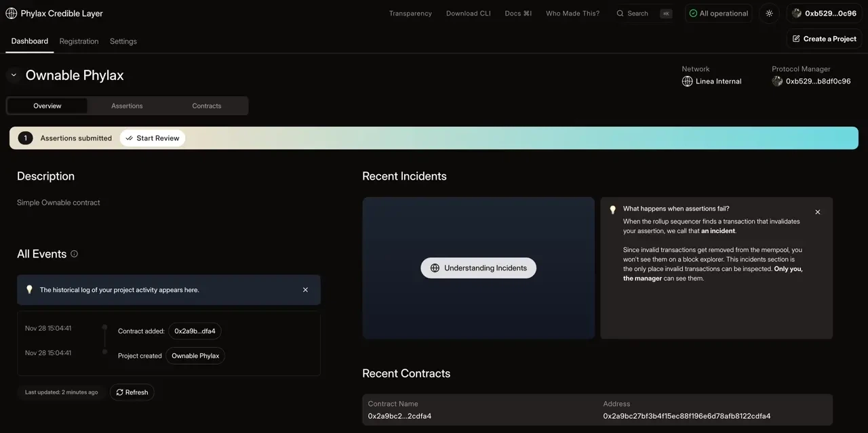This screenshot has height=433, width=868.
Task: Click the Ownable Phylax project chip
Action: [195, 356]
